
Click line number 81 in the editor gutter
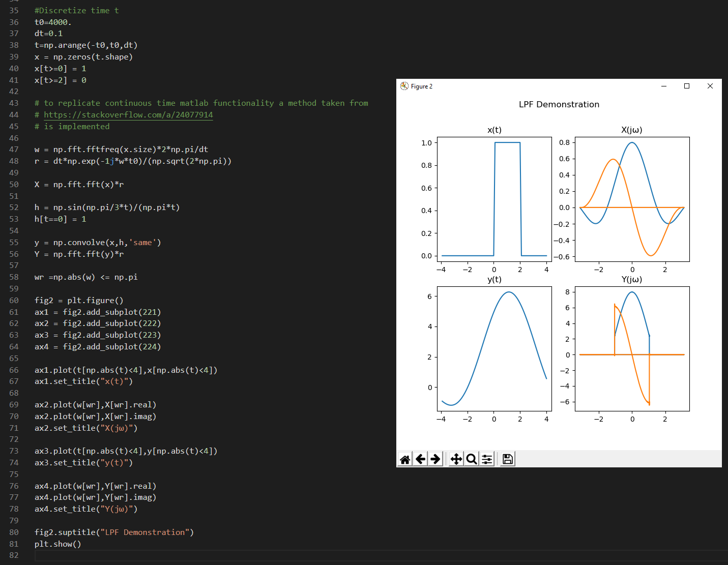tap(14, 544)
